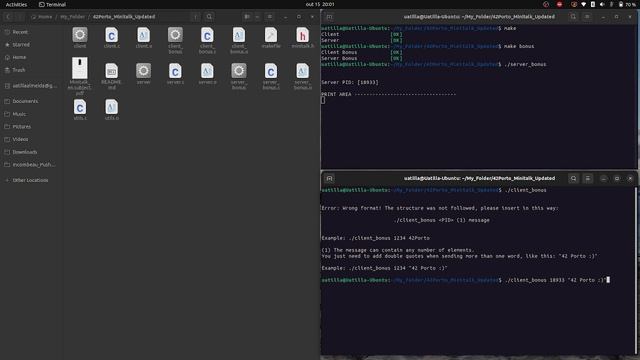
Task: Open Pictures folder in sidebar
Action: tap(32, 127)
